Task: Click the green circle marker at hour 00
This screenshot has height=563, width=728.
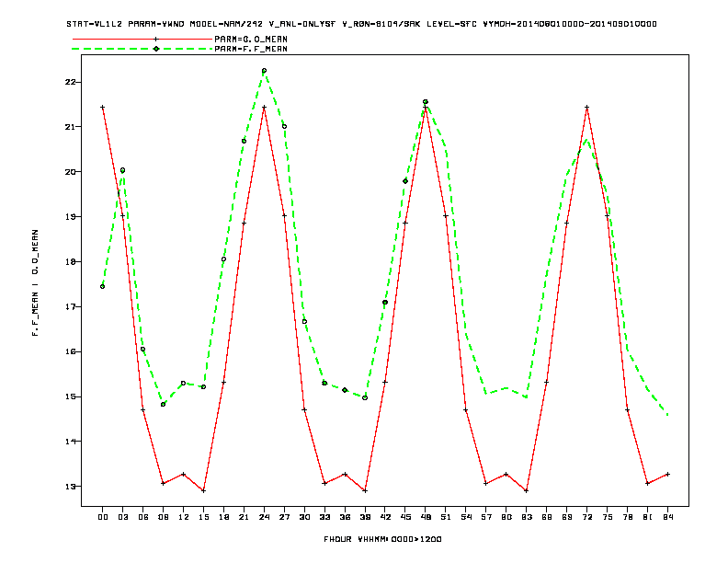Action: click(x=103, y=287)
